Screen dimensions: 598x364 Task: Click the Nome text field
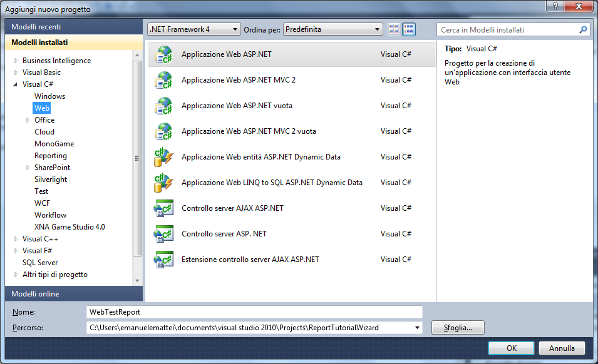pos(254,312)
